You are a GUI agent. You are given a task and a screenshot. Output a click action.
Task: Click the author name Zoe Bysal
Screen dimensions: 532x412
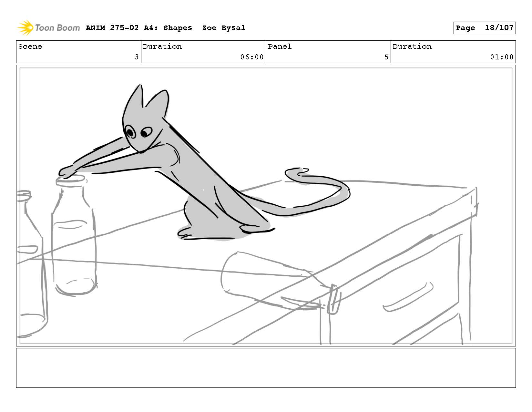[223, 28]
